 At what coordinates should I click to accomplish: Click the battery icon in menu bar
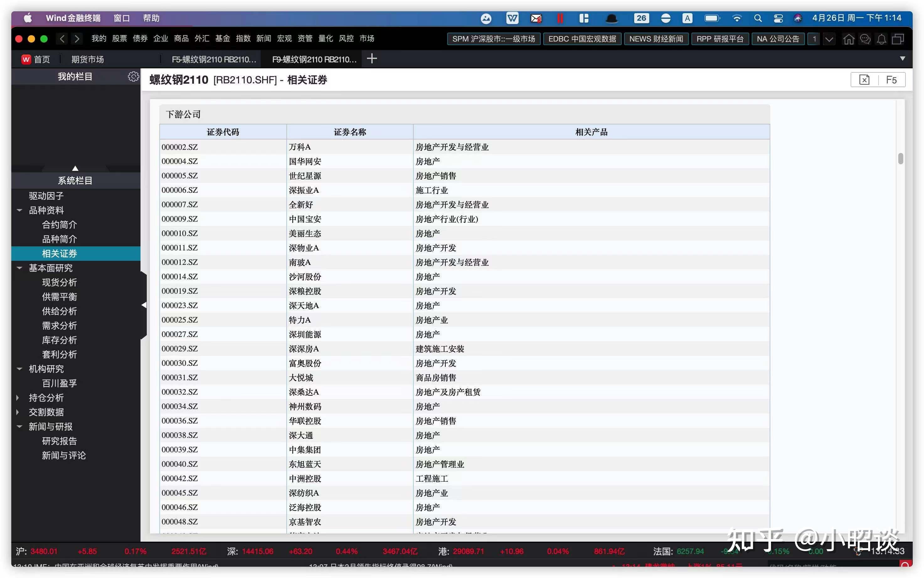point(712,18)
